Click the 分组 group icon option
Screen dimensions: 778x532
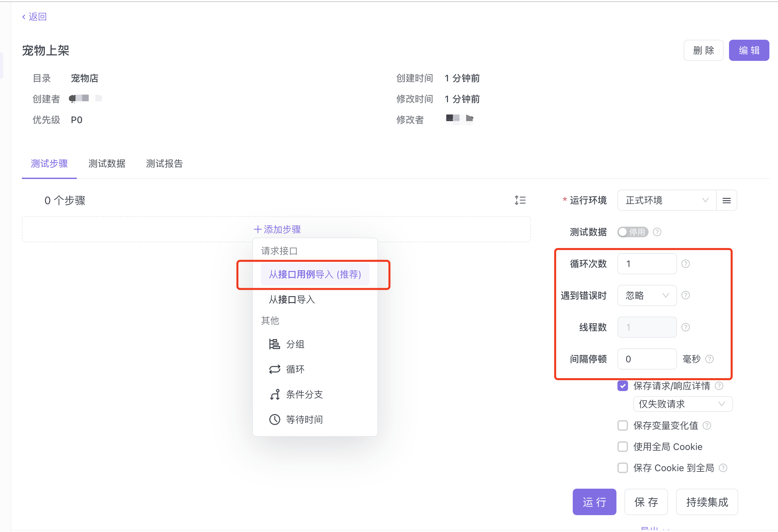coord(274,344)
